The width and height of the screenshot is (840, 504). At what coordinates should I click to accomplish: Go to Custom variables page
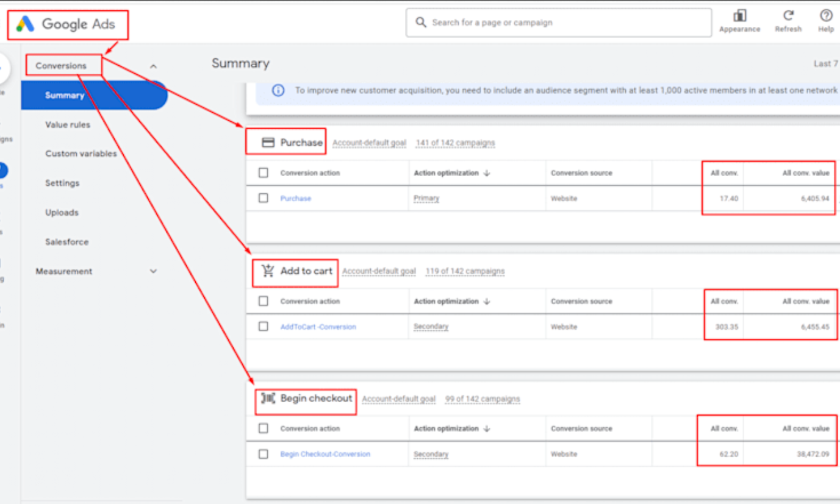pyautogui.click(x=81, y=154)
